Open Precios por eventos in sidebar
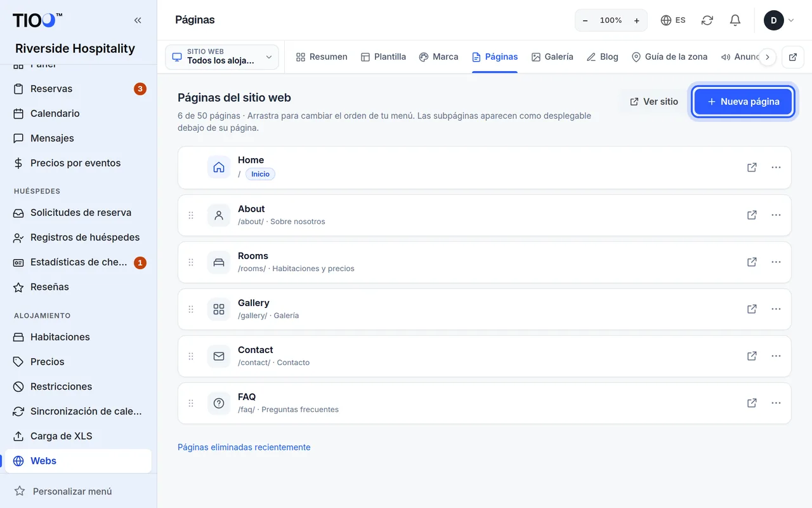Image resolution: width=812 pixels, height=508 pixels. [x=78, y=163]
